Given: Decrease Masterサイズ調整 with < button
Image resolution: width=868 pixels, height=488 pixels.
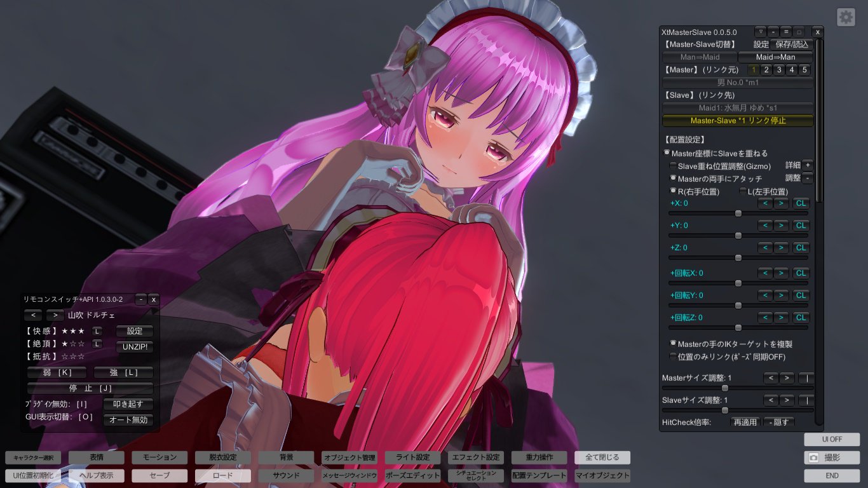Looking at the screenshot, I should pyautogui.click(x=771, y=378).
